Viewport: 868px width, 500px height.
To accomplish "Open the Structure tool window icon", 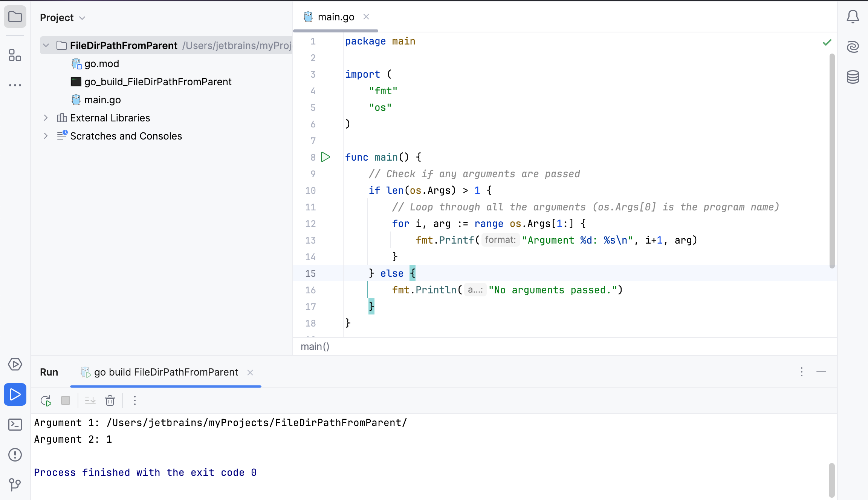I will click(15, 55).
